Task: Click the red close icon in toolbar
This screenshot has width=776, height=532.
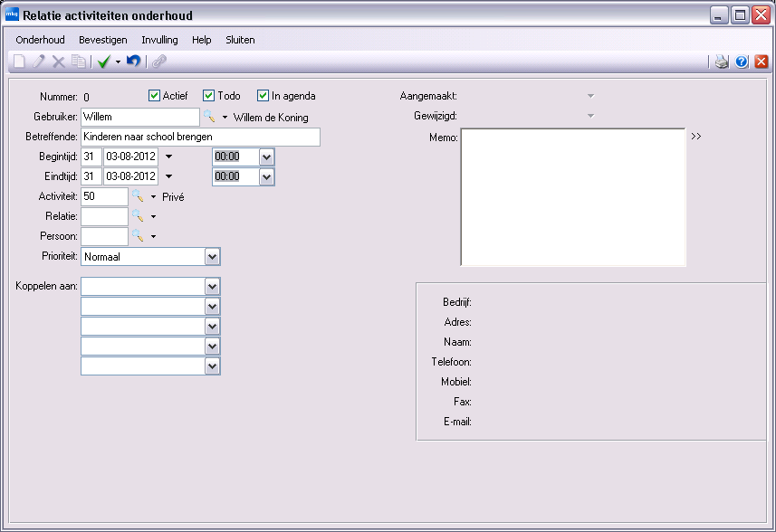Action: click(x=762, y=62)
